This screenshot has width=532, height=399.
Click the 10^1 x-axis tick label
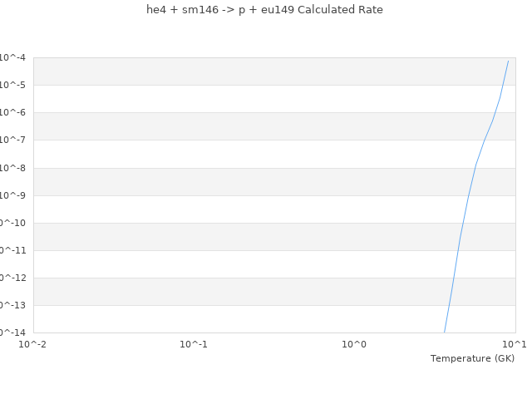click(515, 344)
